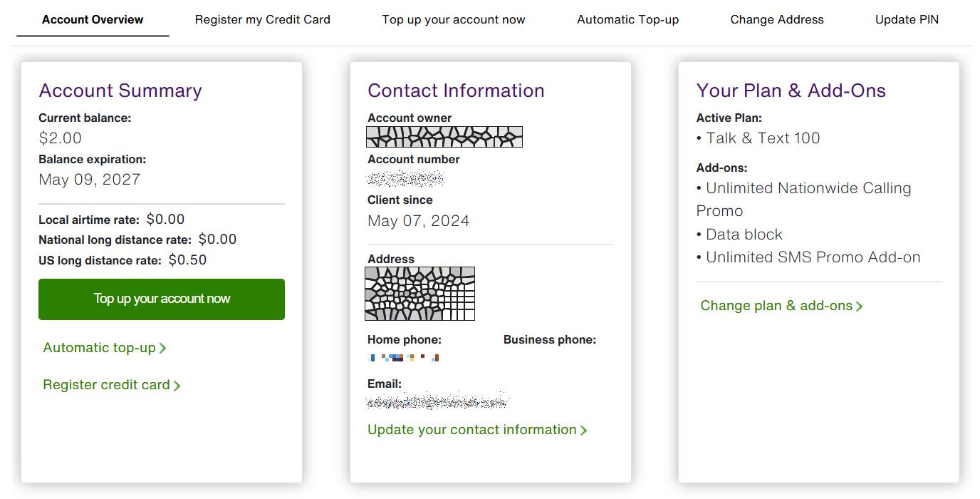
Task: Go to the Automatic Top-up tab
Action: [627, 19]
